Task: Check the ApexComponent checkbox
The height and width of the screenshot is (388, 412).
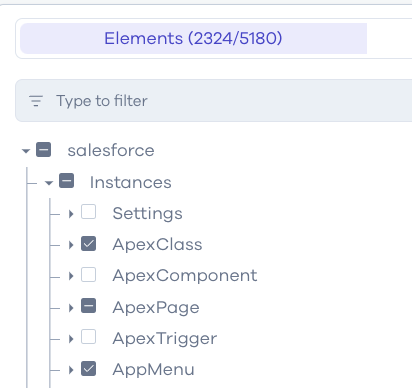Action: [x=89, y=275]
